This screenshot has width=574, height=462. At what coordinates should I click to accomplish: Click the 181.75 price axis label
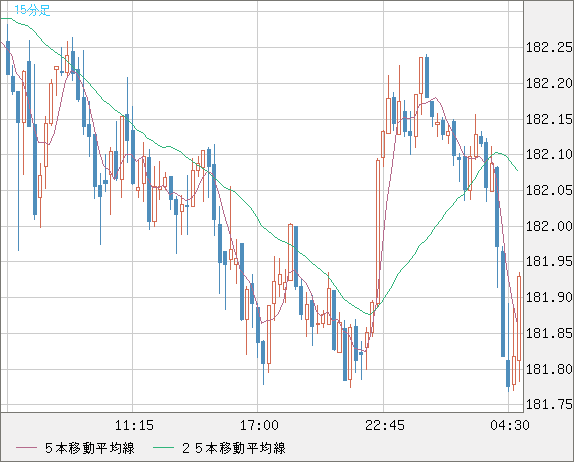coord(549,404)
